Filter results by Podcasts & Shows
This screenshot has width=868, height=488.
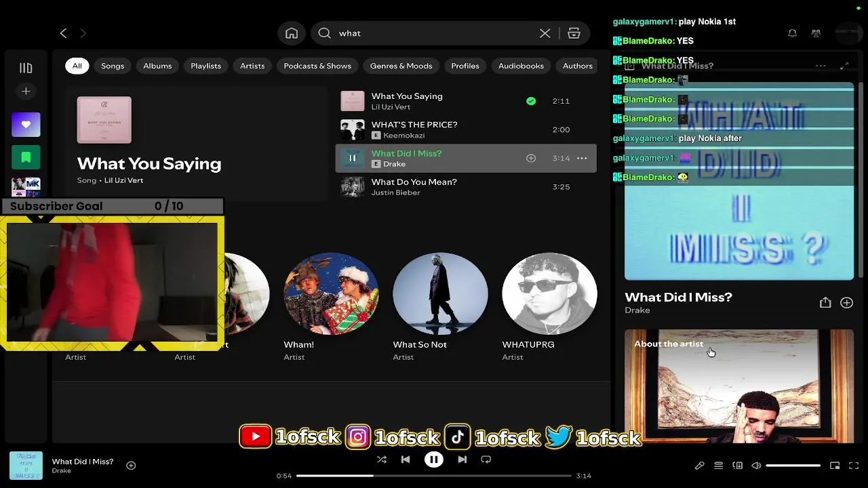tap(317, 66)
